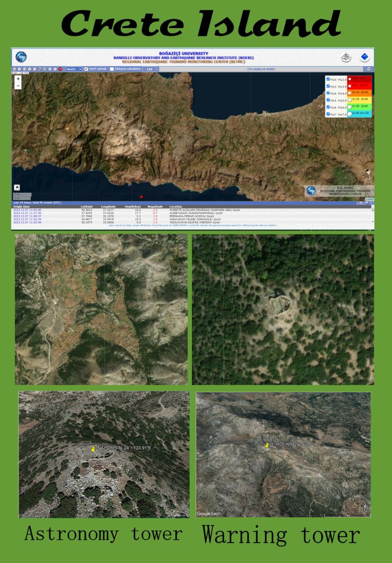Click the blue diamond logo at top right
This screenshot has height=563, width=392.
[x=365, y=57]
